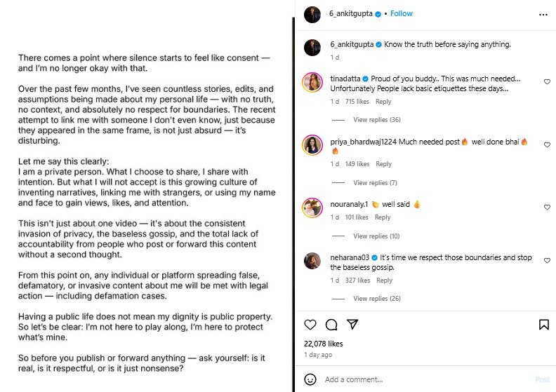Screen dimensions: 556x392
Task: Like nouranaly.1's comment heart
Action: (x=547, y=208)
